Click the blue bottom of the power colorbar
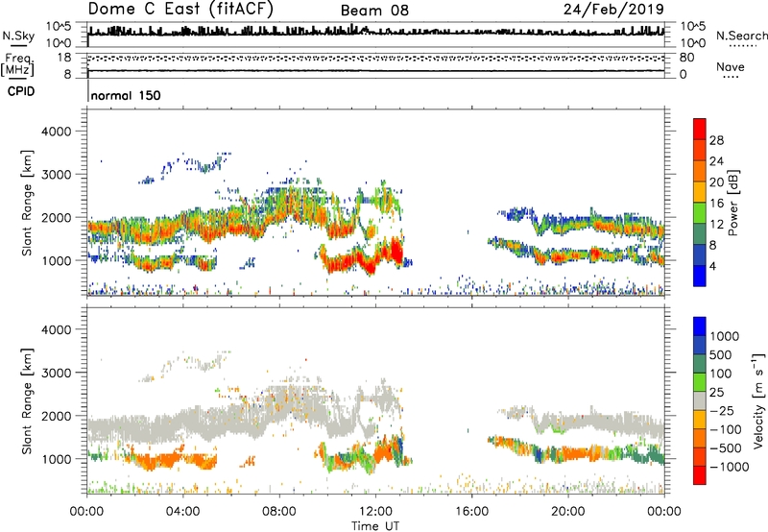The image size is (768, 532). 700,276
